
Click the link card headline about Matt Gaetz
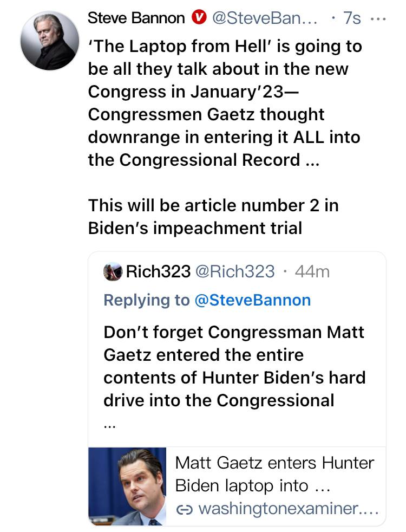(274, 475)
